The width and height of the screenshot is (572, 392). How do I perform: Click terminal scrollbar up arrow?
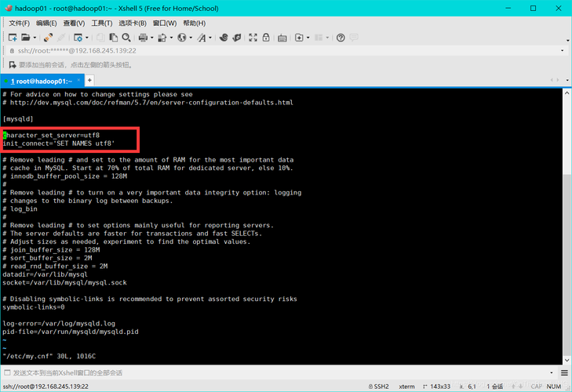567,93
